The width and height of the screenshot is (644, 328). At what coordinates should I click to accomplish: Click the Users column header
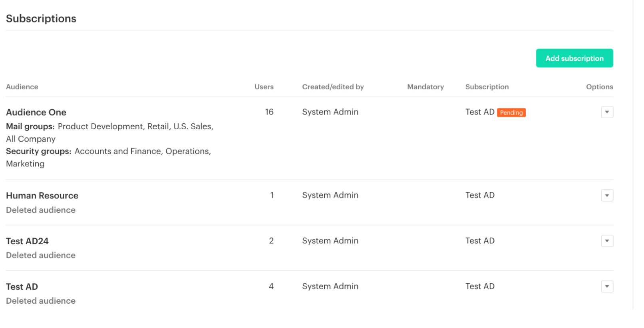click(x=264, y=87)
